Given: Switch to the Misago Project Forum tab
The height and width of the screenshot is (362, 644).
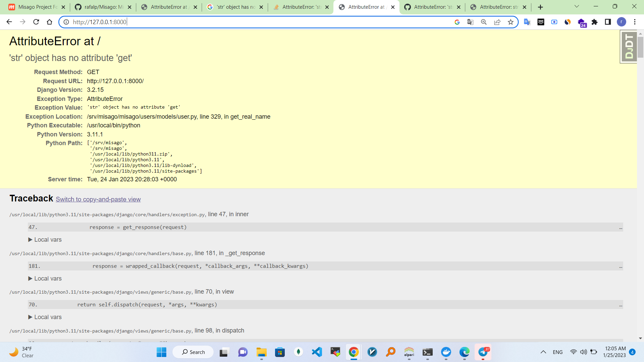Looking at the screenshot, I should pos(37,7).
